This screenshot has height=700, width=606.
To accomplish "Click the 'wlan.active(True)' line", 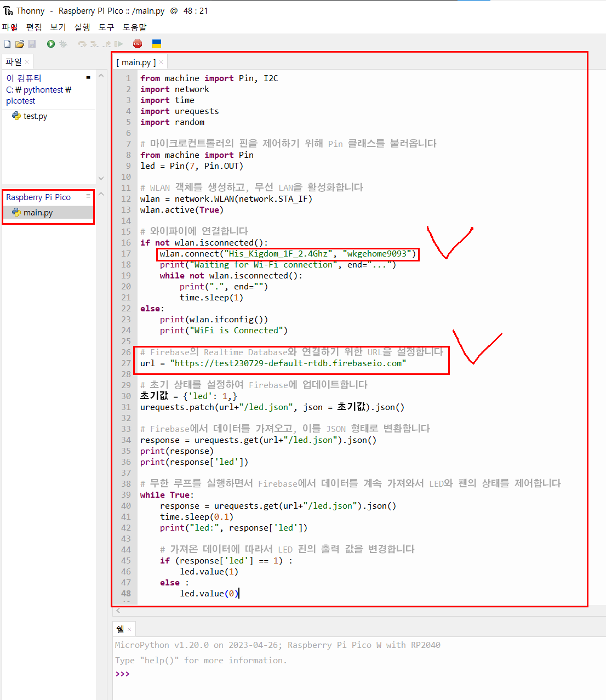I will [182, 210].
